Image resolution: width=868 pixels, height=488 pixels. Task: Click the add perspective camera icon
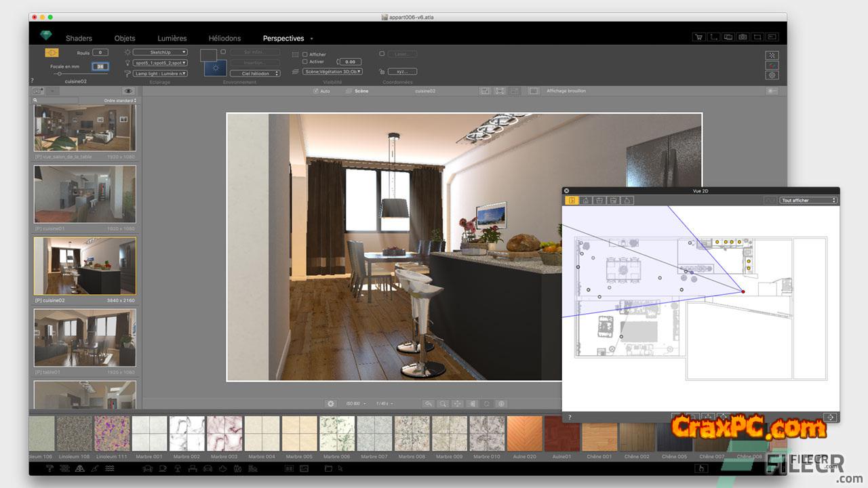pyautogui.click(x=39, y=91)
